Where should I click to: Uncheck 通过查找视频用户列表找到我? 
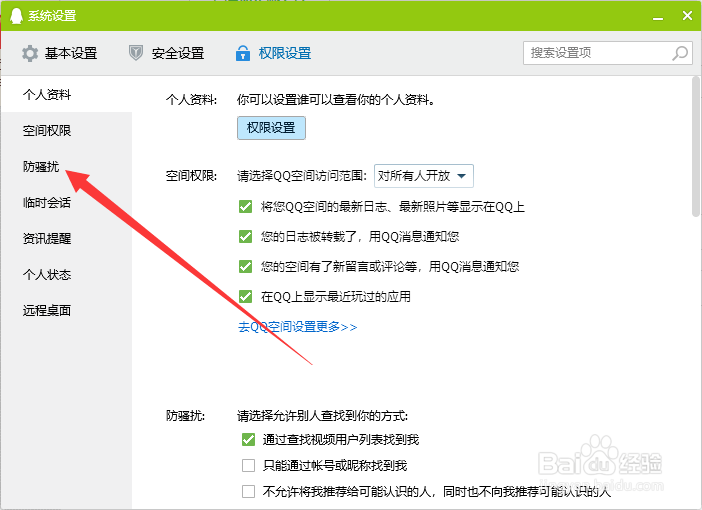[x=248, y=440]
